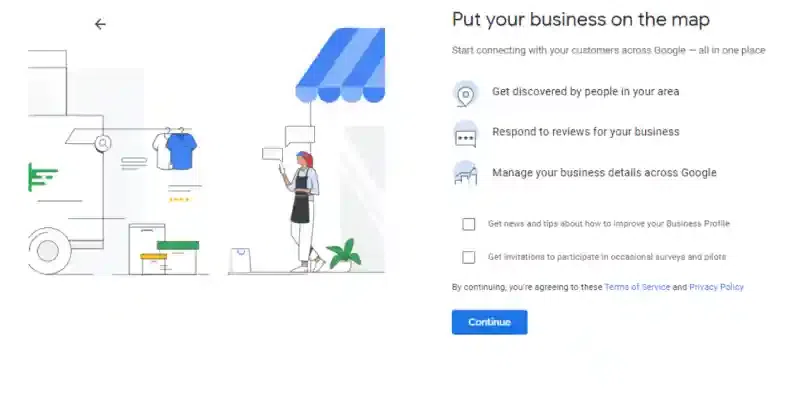Enable news and tips about Business Profile
This screenshot has height=408, width=800.
(468, 224)
